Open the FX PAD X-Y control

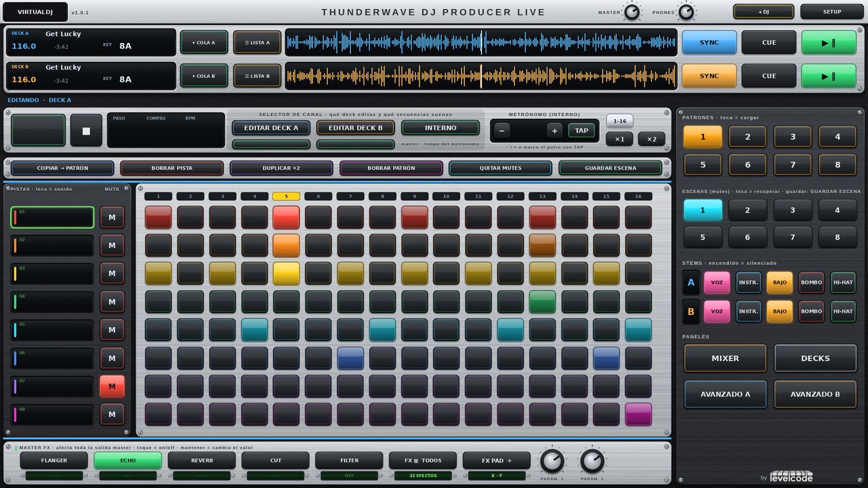pyautogui.click(x=496, y=460)
